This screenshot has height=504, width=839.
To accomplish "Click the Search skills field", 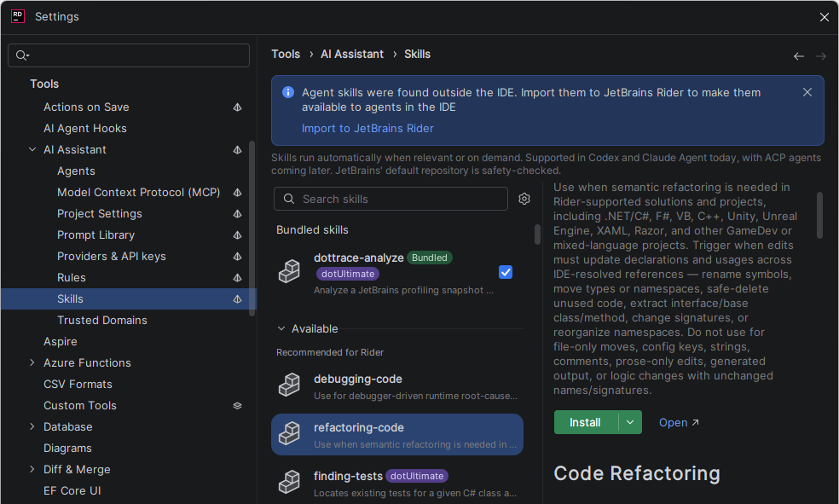I will click(391, 199).
